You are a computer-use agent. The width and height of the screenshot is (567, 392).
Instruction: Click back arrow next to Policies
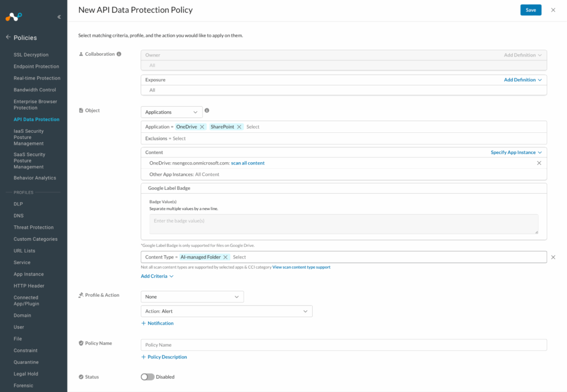[x=8, y=37]
